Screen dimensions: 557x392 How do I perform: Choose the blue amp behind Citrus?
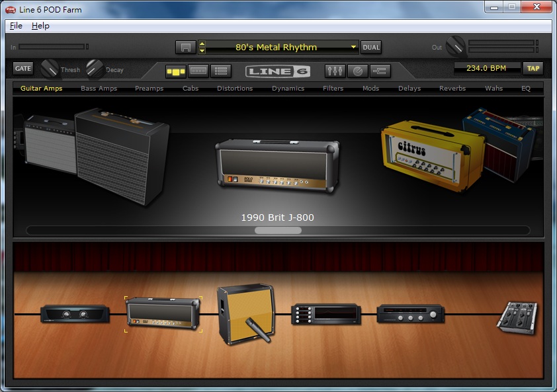pyautogui.click(x=508, y=142)
